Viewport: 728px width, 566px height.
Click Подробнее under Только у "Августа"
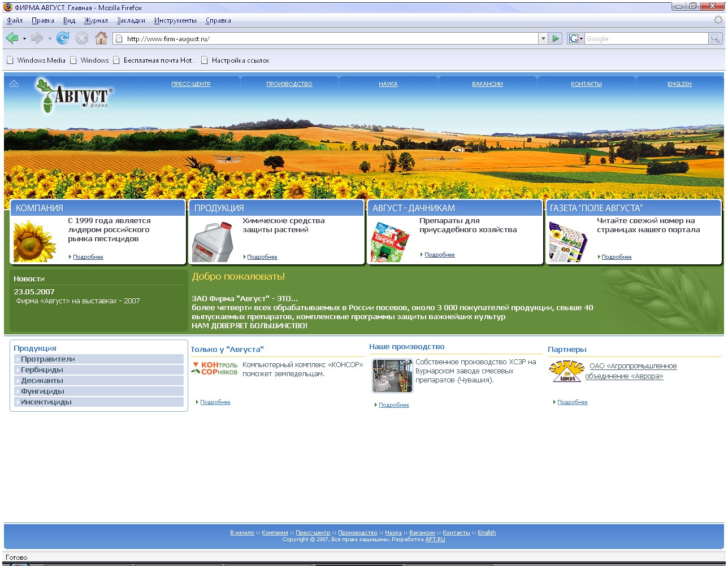(215, 402)
